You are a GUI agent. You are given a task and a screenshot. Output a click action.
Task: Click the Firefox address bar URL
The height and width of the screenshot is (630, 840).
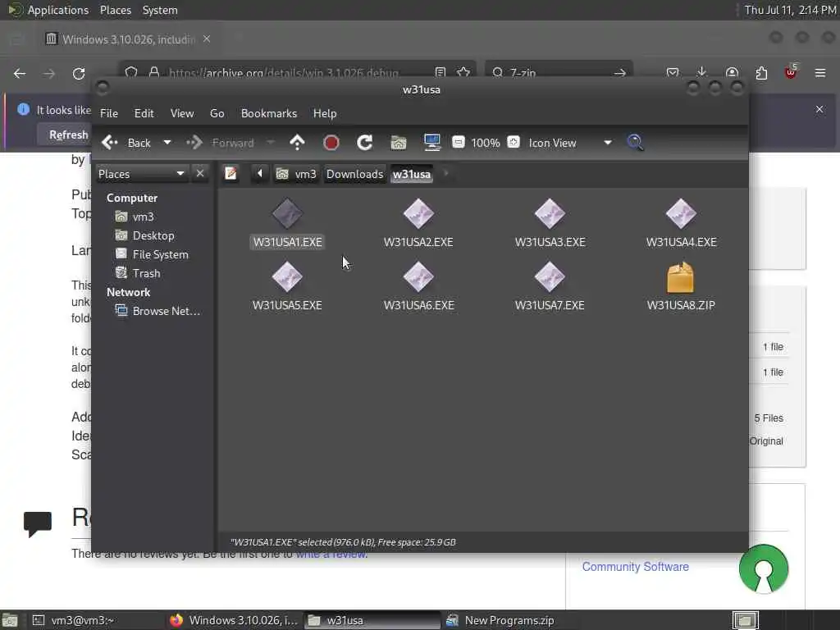(x=283, y=73)
